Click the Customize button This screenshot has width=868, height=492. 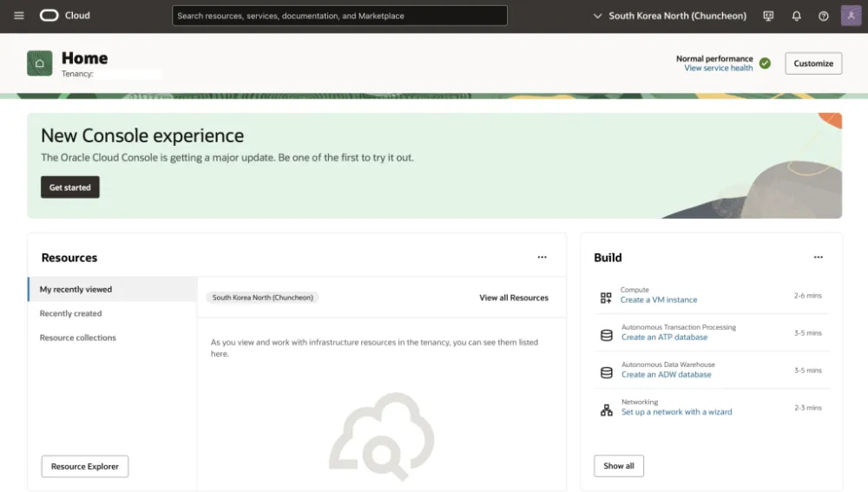pos(813,63)
